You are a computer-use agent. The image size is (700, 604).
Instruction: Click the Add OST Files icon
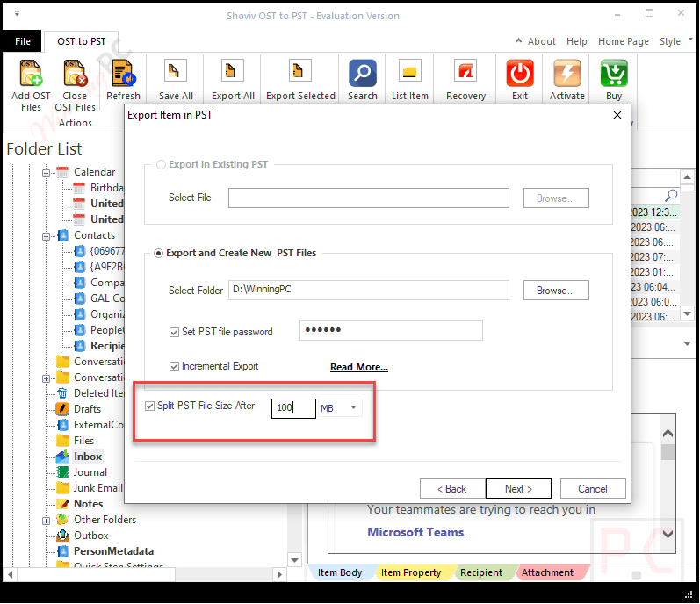coord(31,74)
